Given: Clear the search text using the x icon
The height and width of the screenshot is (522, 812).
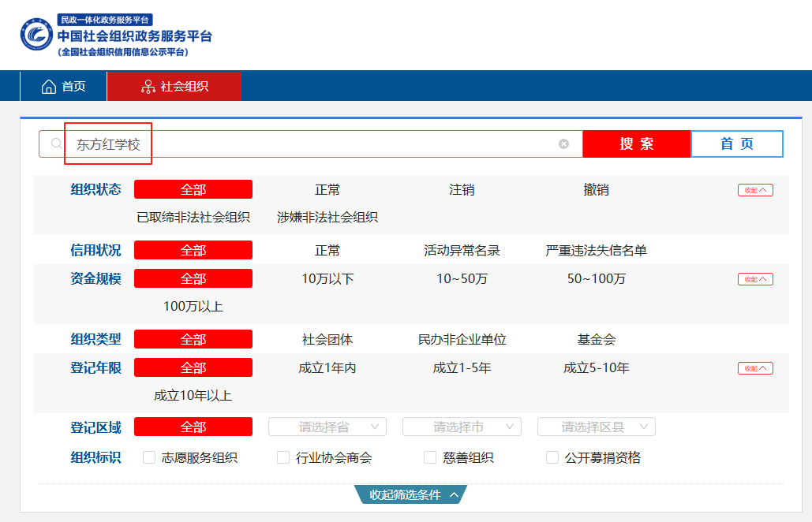Looking at the screenshot, I should pos(563,144).
